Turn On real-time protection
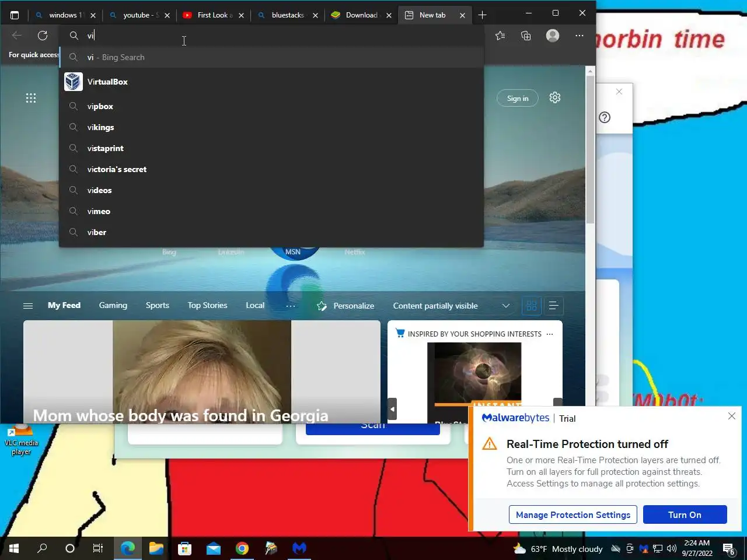This screenshot has height=560, width=747. pos(685,514)
